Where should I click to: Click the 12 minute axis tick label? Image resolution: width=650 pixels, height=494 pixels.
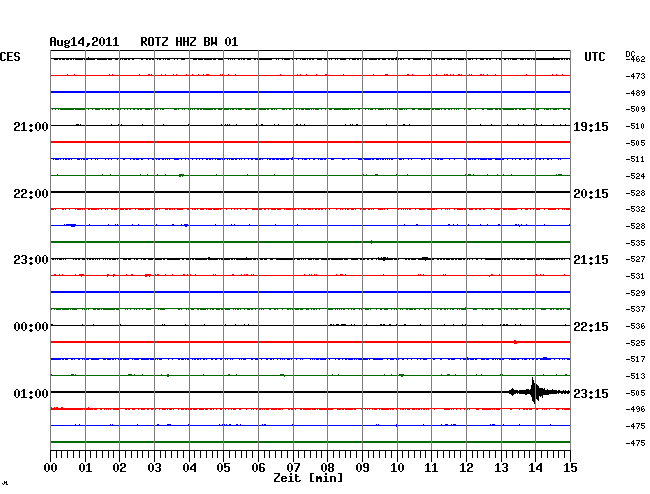click(x=466, y=467)
